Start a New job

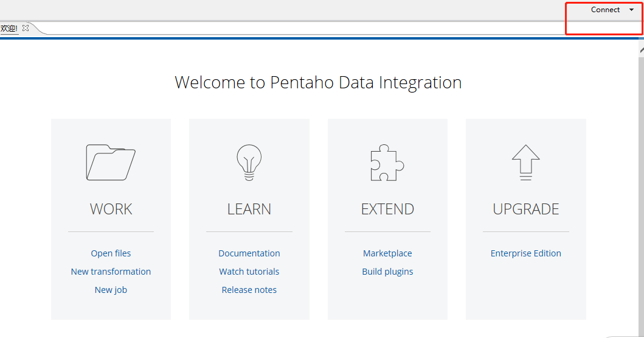111,290
